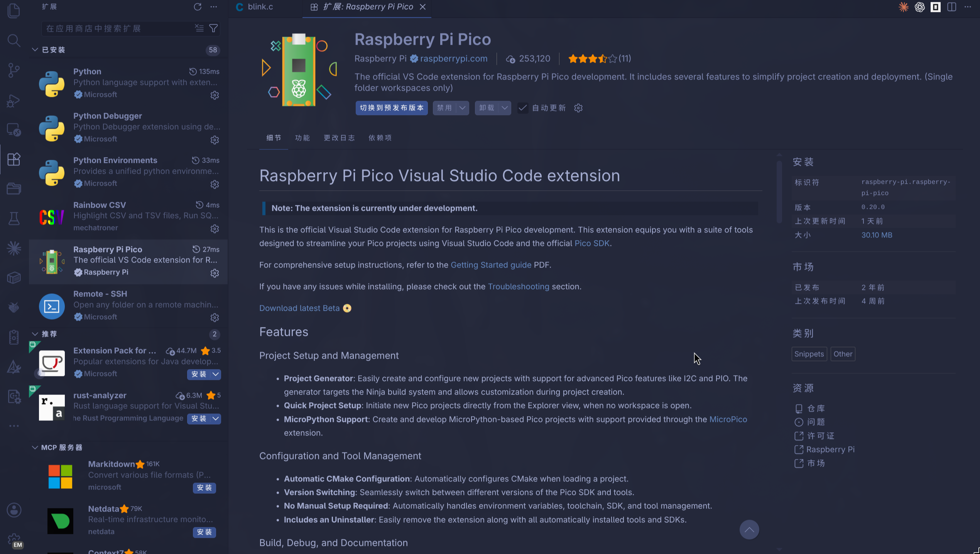Open the Remote Explorer view

pos(14,130)
